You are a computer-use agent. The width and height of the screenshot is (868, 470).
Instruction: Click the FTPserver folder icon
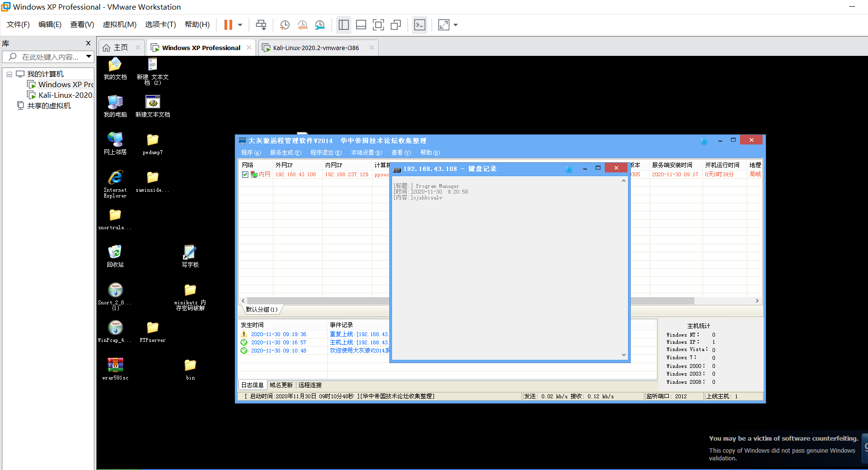[153, 332]
